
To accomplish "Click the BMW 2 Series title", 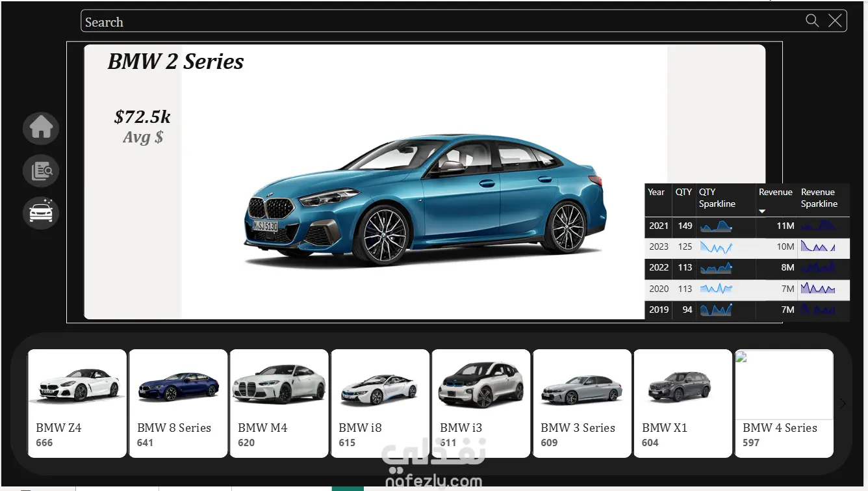I will click(175, 61).
